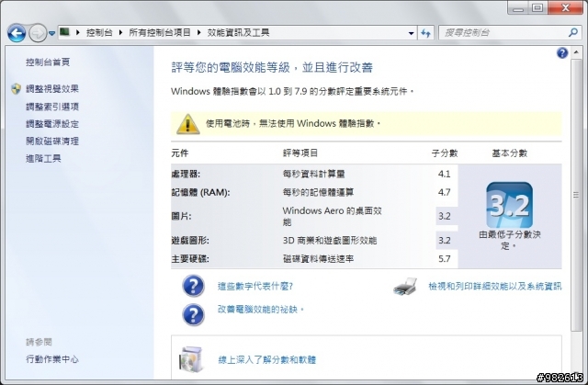This screenshot has height=385, width=588.
Task: Click the Control Panel icon in address bar
Action: pyautogui.click(x=65, y=32)
